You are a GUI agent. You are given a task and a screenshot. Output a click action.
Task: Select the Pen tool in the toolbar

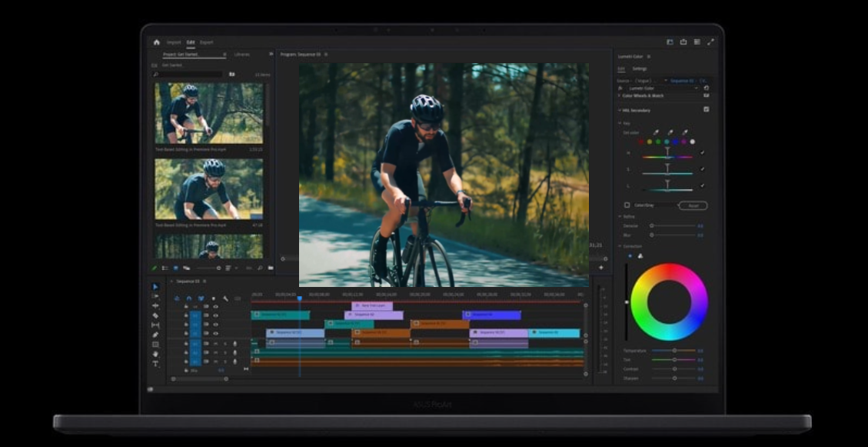[155, 335]
